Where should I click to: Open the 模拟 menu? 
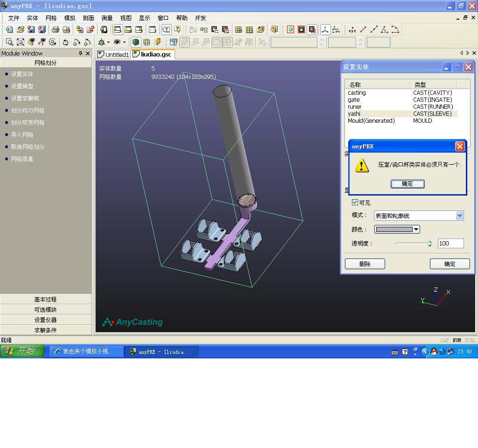coord(70,18)
